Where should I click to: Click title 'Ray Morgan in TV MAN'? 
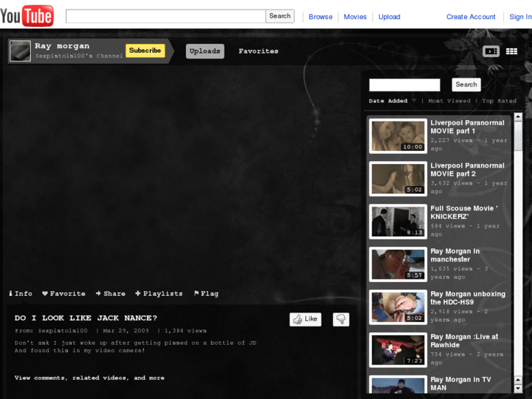461,384
